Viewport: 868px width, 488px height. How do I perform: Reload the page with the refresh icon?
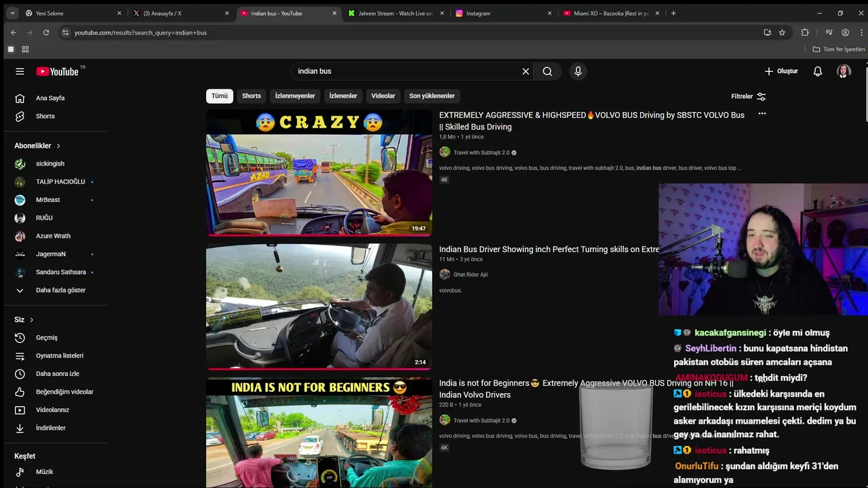click(x=46, y=33)
